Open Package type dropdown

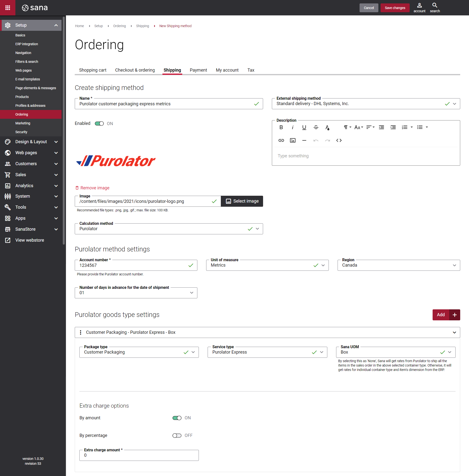tap(139, 352)
